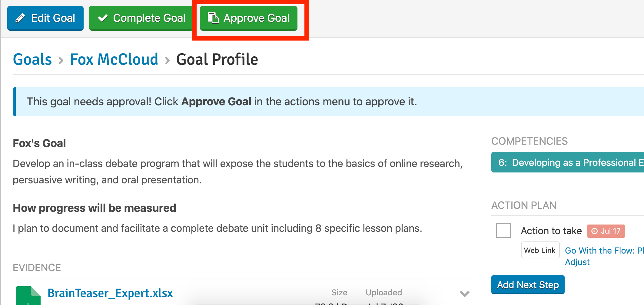Click breadcrumb arrow before Goal Profile

(167, 61)
